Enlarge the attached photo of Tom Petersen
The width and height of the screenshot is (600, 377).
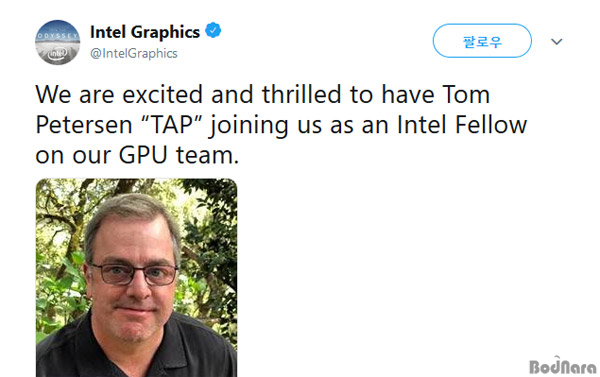[x=137, y=277]
